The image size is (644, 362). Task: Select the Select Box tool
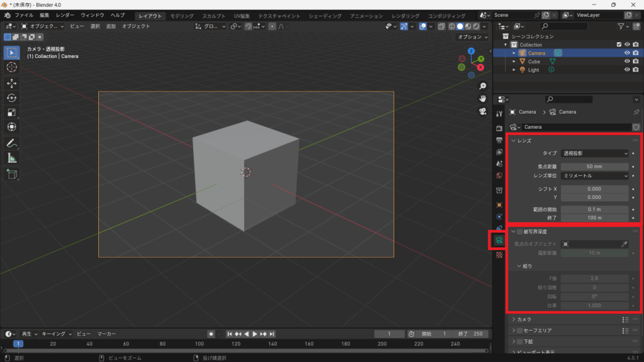click(11, 53)
